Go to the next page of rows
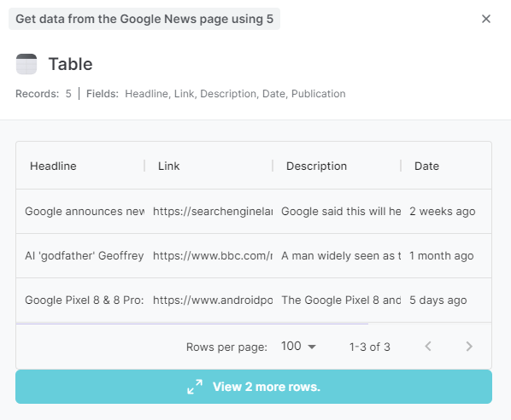The image size is (511, 420). 469,347
